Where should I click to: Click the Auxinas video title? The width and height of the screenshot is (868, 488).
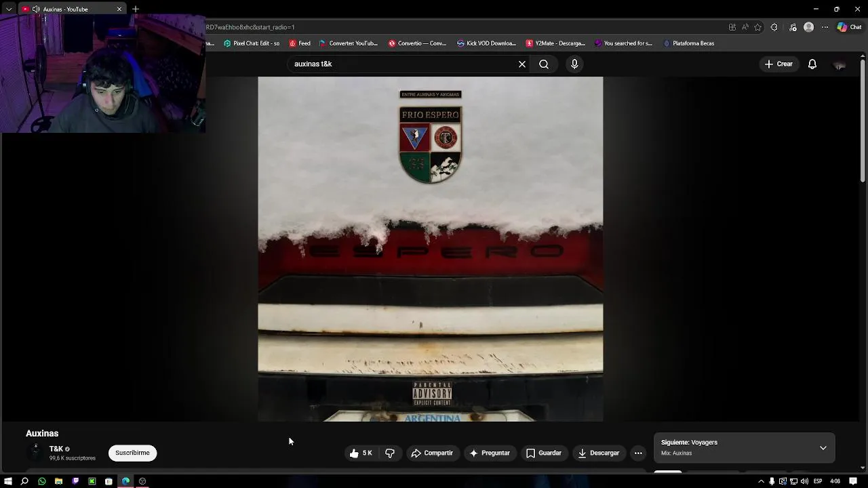[x=42, y=433]
